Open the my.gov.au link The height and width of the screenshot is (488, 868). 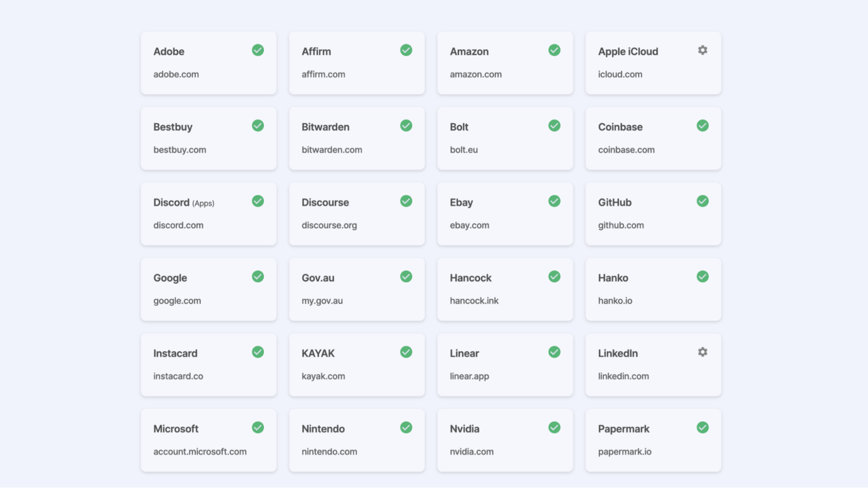point(322,300)
